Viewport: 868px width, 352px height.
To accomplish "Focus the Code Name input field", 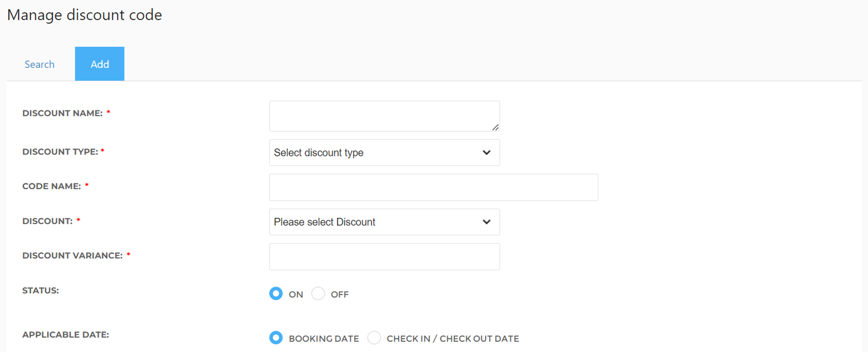I will (x=434, y=187).
